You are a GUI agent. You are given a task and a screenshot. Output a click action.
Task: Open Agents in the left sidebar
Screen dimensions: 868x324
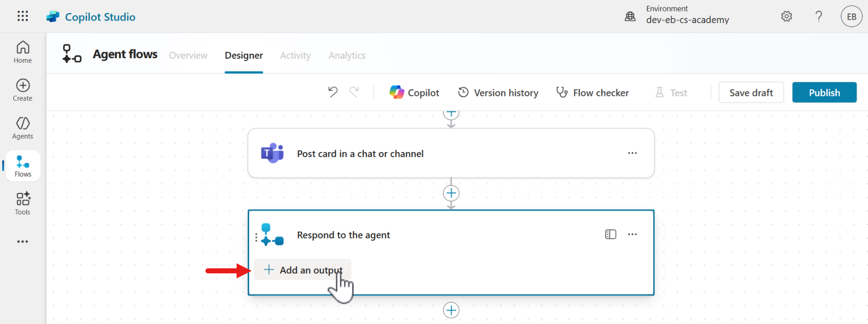[x=23, y=128]
